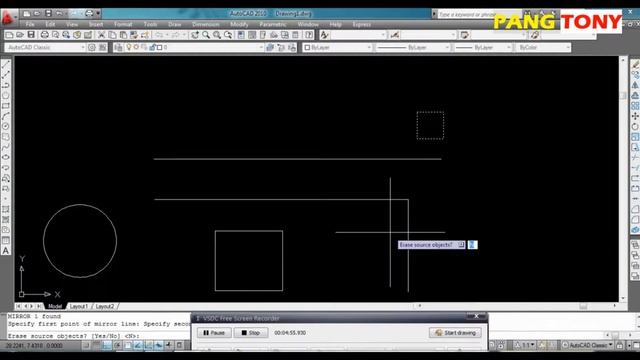Image resolution: width=640 pixels, height=360 pixels.
Task: Select the Circle draw tool
Action: tap(6, 127)
